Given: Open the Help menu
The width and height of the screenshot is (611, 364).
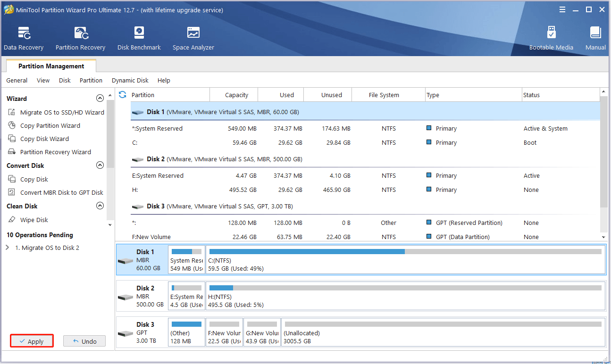Looking at the screenshot, I should coord(164,80).
